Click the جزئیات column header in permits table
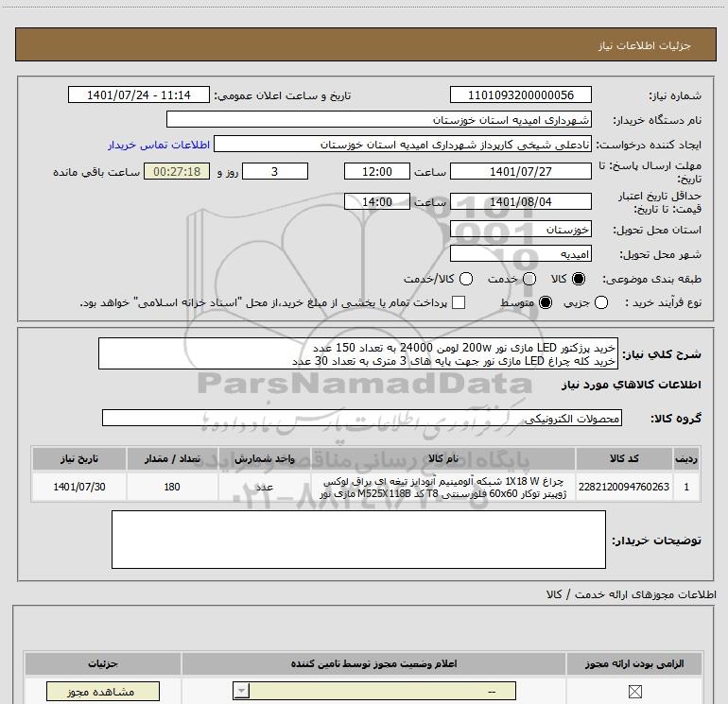 coord(103,663)
